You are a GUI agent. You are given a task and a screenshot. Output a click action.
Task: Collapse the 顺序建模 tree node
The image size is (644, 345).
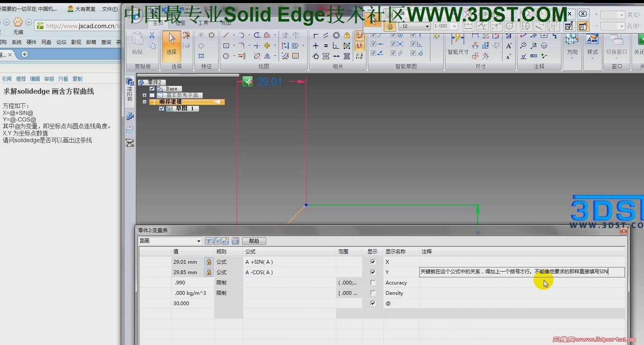145,102
